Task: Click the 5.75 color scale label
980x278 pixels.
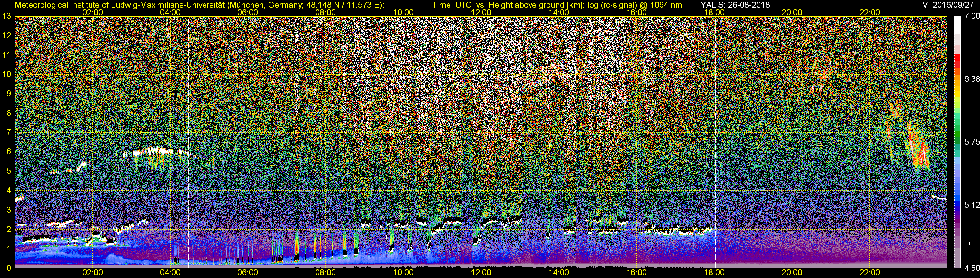Action: (972, 142)
